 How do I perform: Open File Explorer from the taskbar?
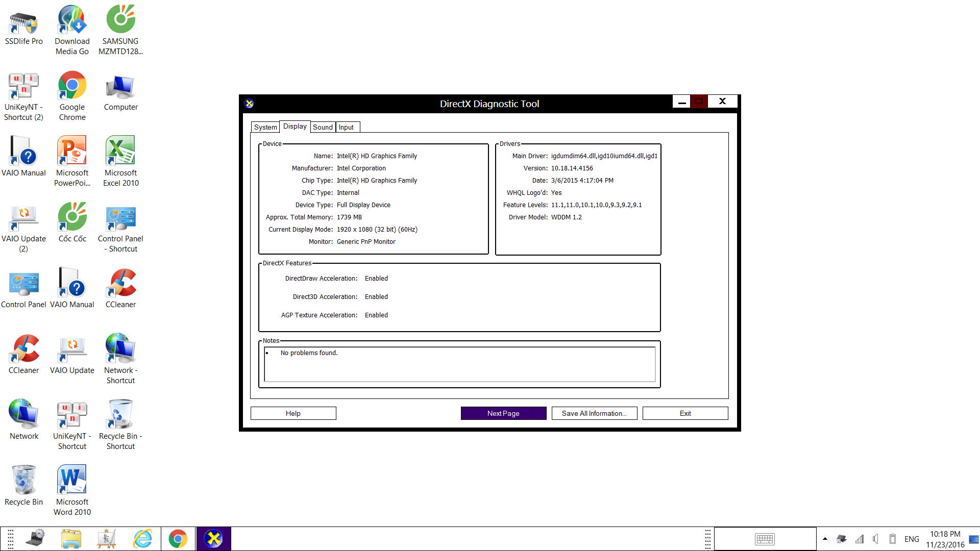[x=71, y=539]
